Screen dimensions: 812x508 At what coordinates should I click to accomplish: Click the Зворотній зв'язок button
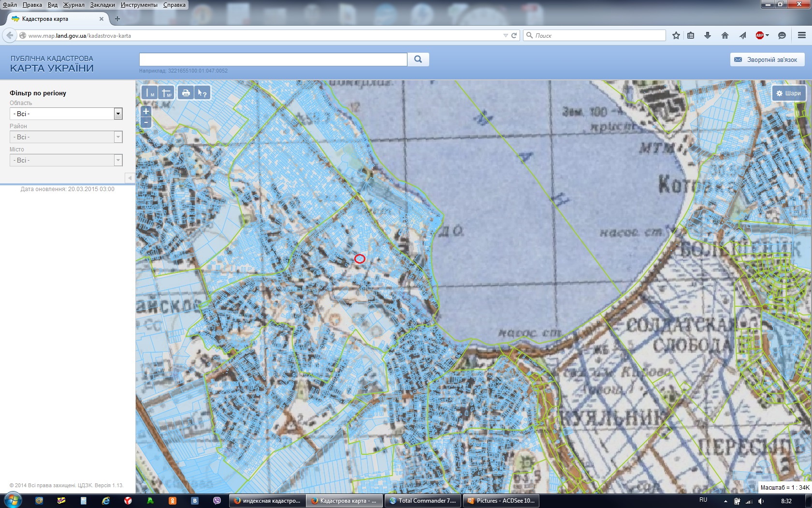pos(767,60)
